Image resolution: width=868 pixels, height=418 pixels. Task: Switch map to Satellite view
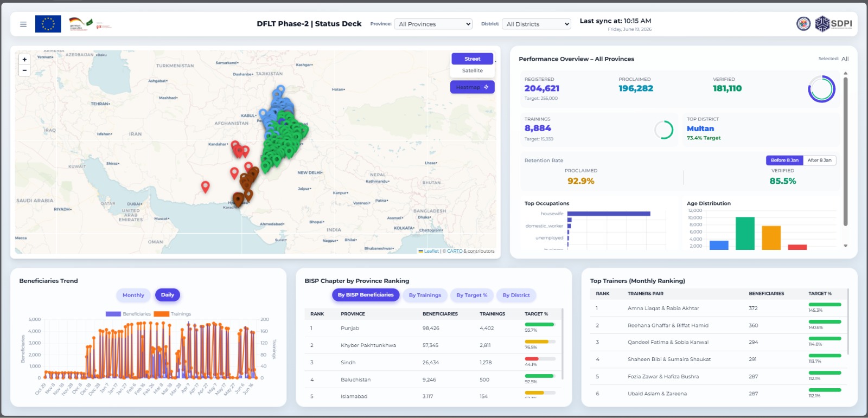472,70
